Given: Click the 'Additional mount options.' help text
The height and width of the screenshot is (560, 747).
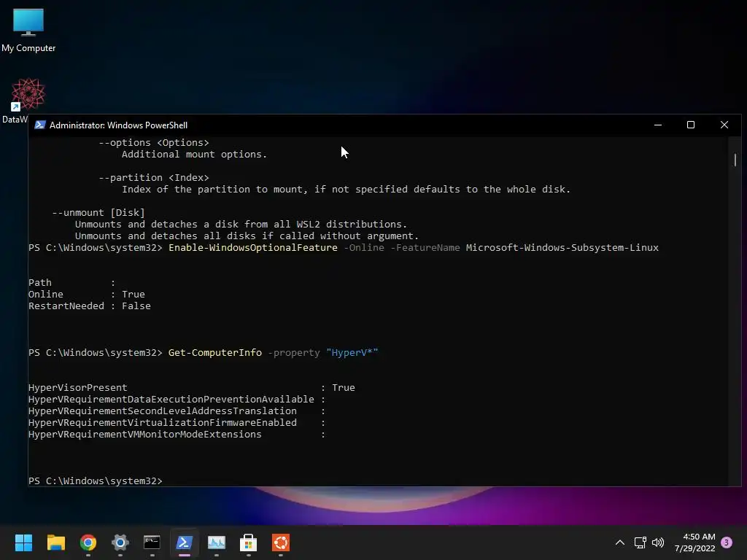Looking at the screenshot, I should click(194, 155).
